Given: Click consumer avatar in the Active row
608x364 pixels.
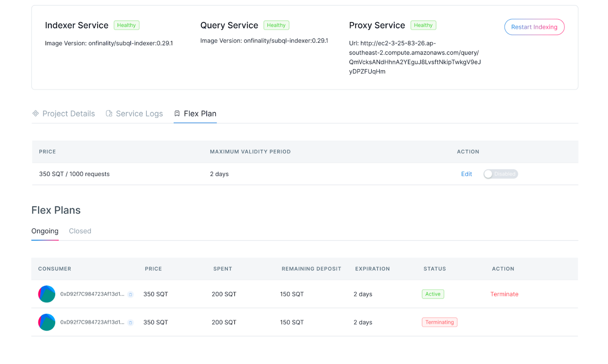Looking at the screenshot, I should [x=47, y=294].
